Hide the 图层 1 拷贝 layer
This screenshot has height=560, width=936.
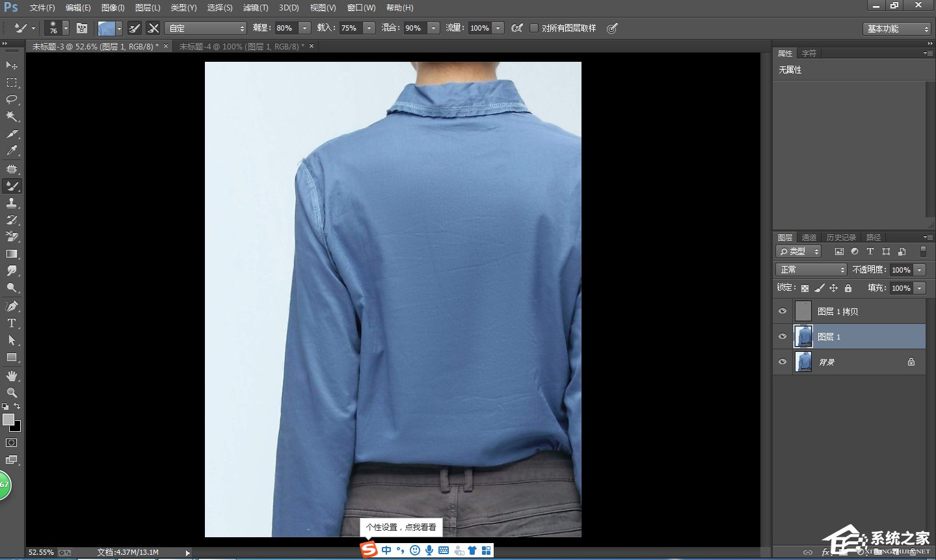pos(782,311)
